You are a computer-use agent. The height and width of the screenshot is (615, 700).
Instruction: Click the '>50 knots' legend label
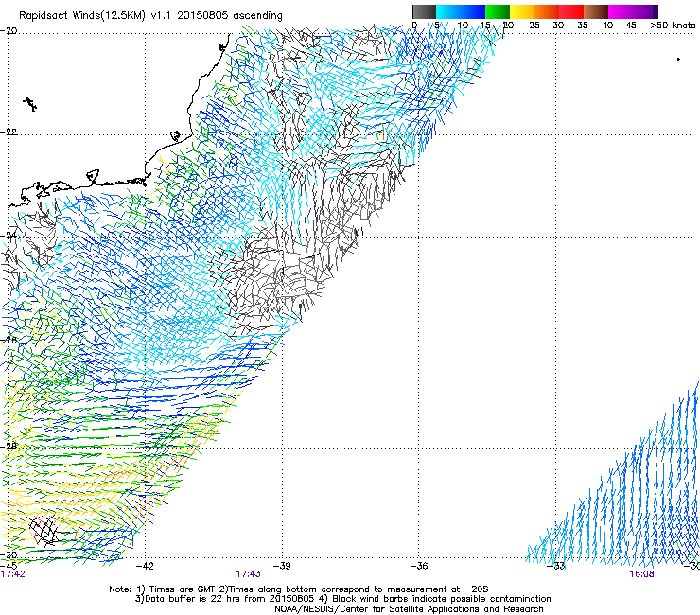click(x=673, y=26)
